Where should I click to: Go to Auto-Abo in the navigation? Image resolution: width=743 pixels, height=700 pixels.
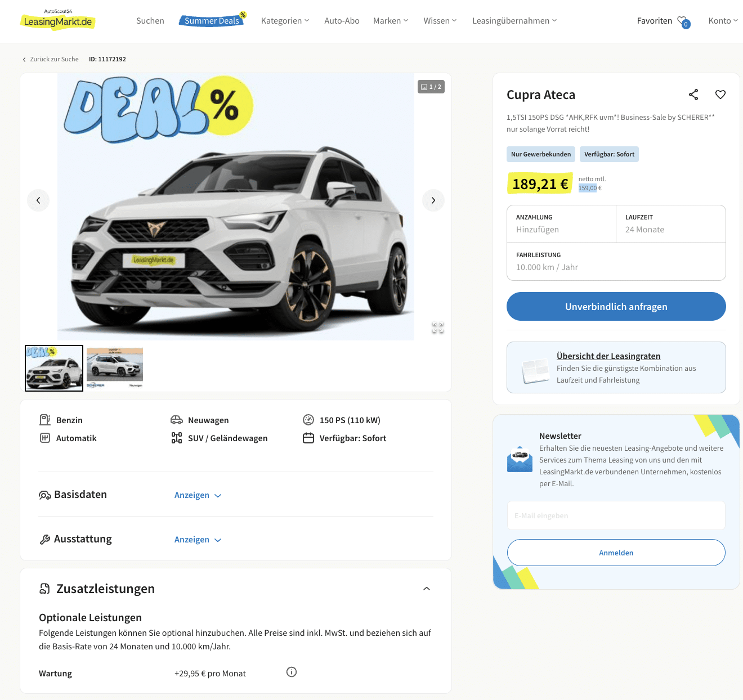(x=342, y=21)
